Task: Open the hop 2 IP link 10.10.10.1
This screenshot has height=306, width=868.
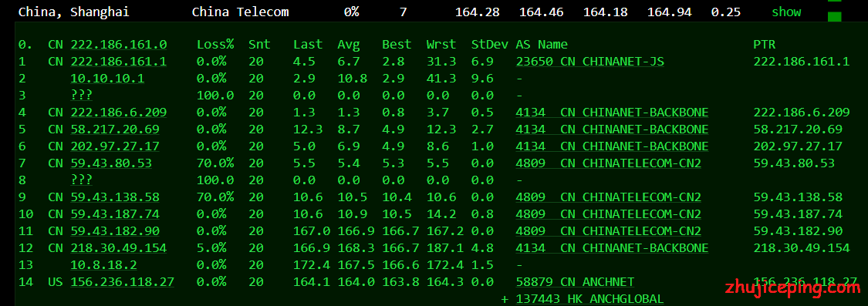Action: [x=107, y=79]
